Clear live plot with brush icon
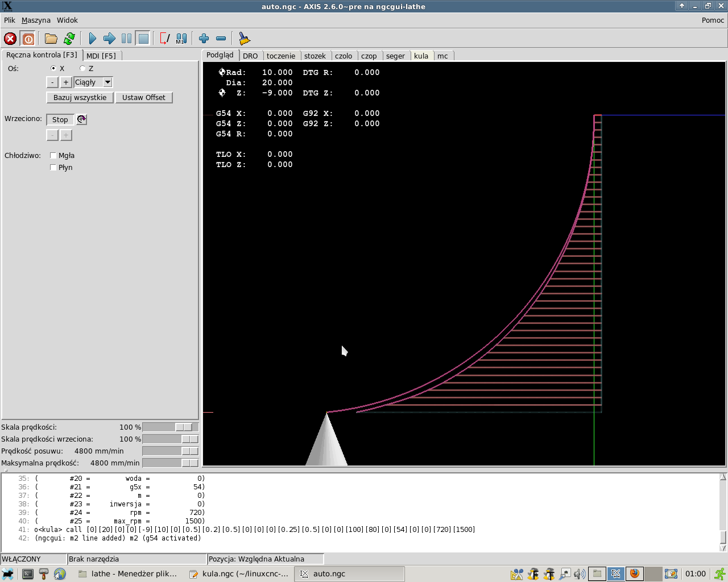Image resolution: width=728 pixels, height=582 pixels. [244, 39]
